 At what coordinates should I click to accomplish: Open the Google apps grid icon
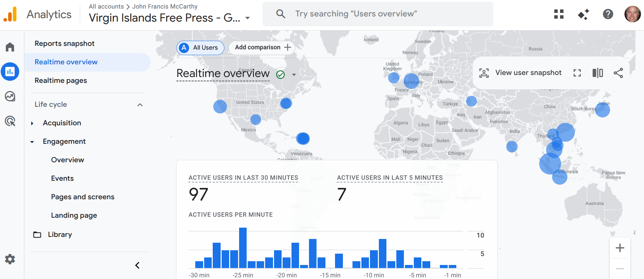pos(559,14)
